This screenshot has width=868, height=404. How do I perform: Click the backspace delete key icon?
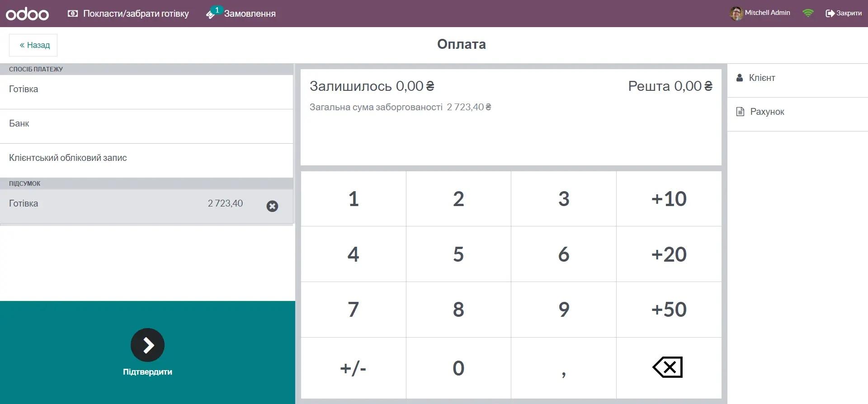(668, 367)
